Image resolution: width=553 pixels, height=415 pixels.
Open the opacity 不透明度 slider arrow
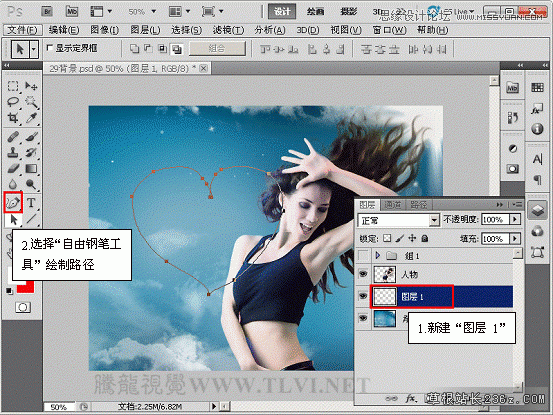pyautogui.click(x=515, y=219)
